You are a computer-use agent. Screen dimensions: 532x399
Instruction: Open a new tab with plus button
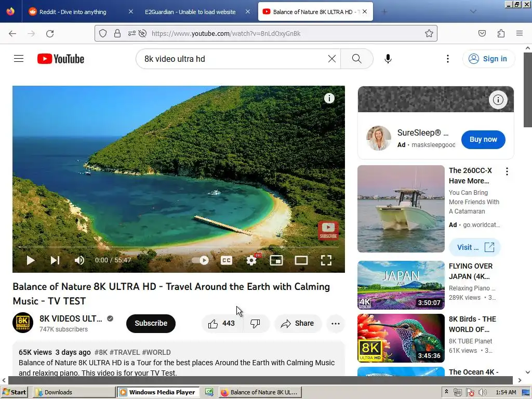coord(384,12)
